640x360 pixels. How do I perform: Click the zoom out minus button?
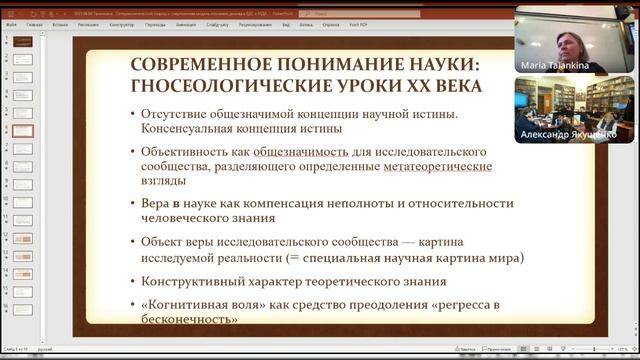pos(573,349)
